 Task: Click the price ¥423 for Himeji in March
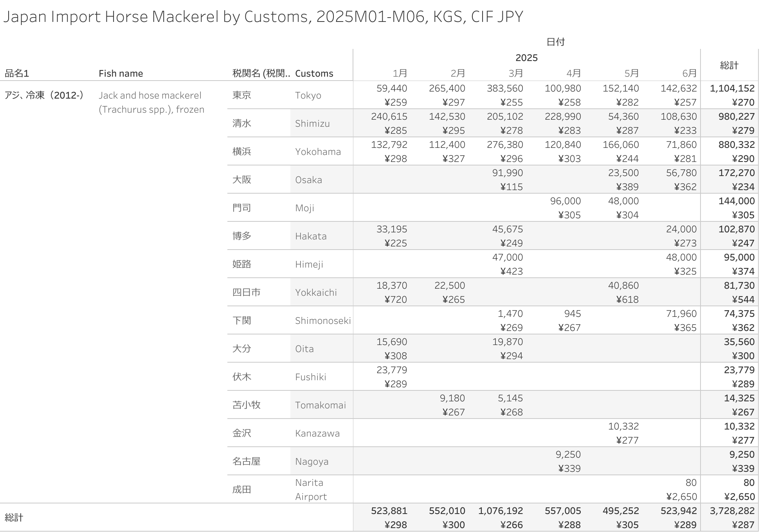pyautogui.click(x=511, y=271)
